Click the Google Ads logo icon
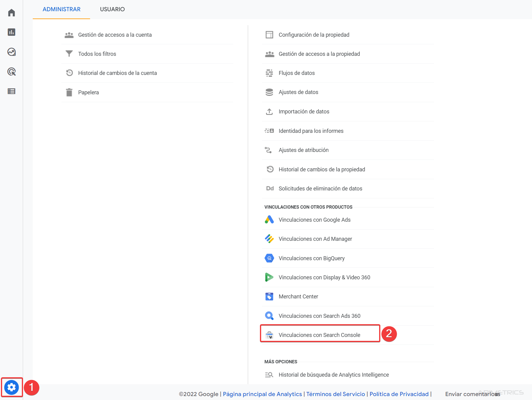 pos(269,220)
